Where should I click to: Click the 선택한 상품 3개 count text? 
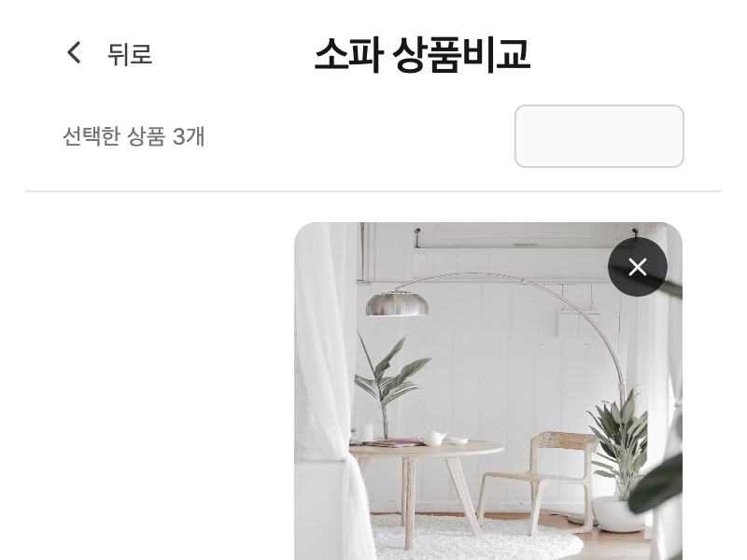point(134,136)
